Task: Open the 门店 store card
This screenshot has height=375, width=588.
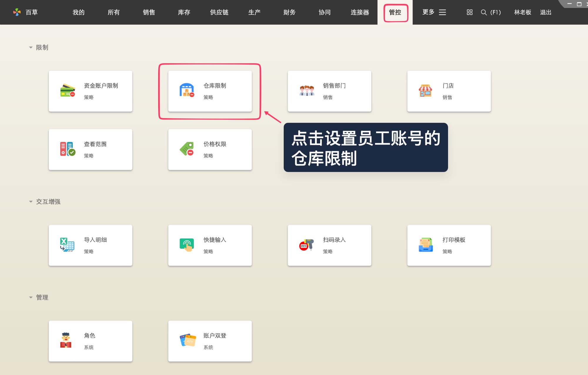Action: 449,91
